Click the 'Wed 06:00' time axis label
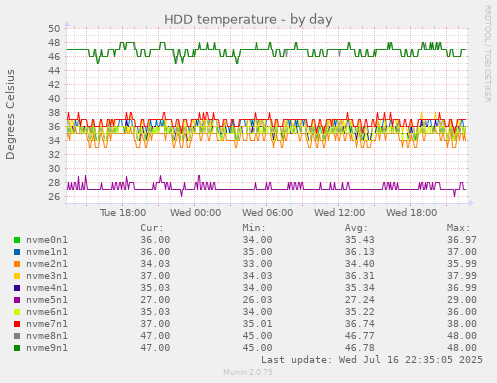Screen dimensions: 497x383 coord(267,213)
